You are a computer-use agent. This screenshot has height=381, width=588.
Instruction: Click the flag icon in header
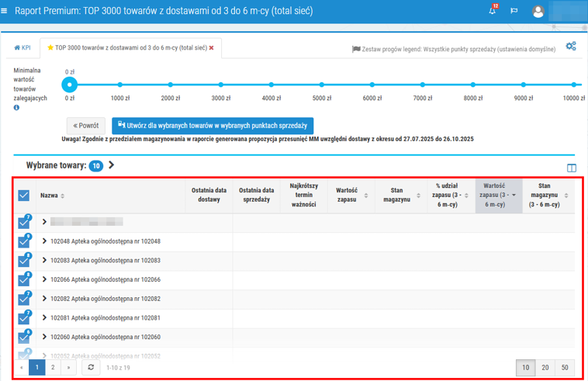click(514, 12)
